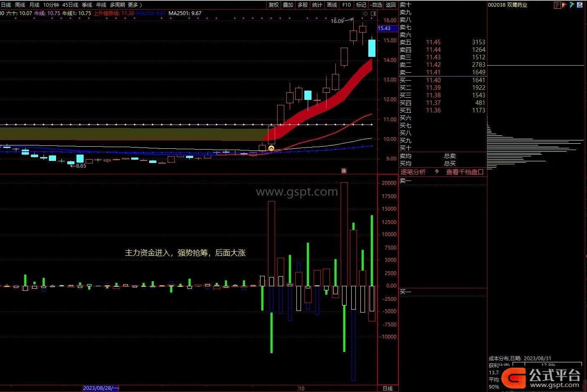Select the 月线 monthly period

34,5
